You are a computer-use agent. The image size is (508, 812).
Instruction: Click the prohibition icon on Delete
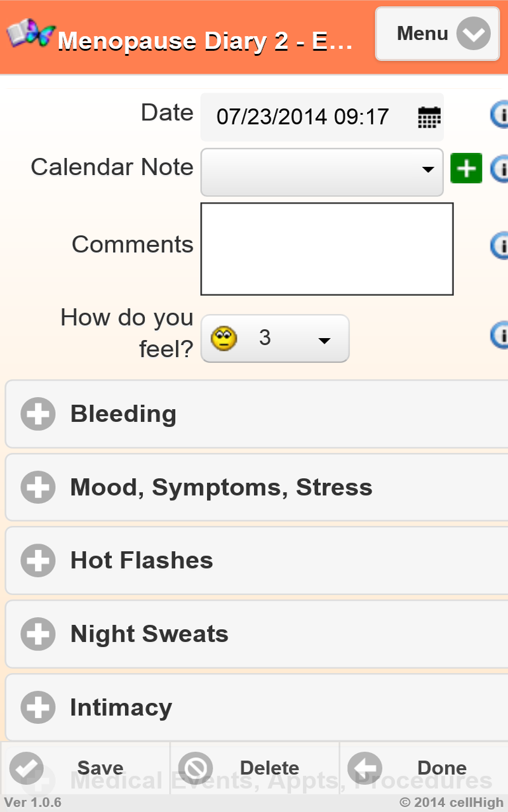point(195,768)
